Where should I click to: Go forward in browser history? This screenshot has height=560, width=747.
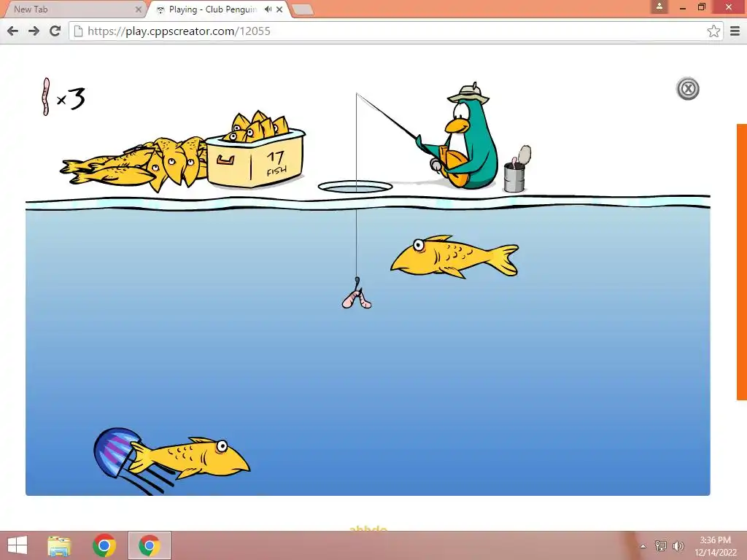(34, 31)
